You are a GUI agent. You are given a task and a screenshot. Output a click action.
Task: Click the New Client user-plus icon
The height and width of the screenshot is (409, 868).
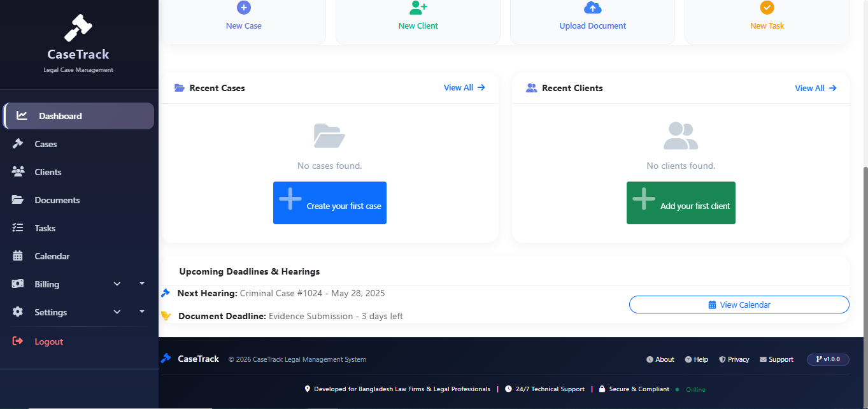point(418,8)
